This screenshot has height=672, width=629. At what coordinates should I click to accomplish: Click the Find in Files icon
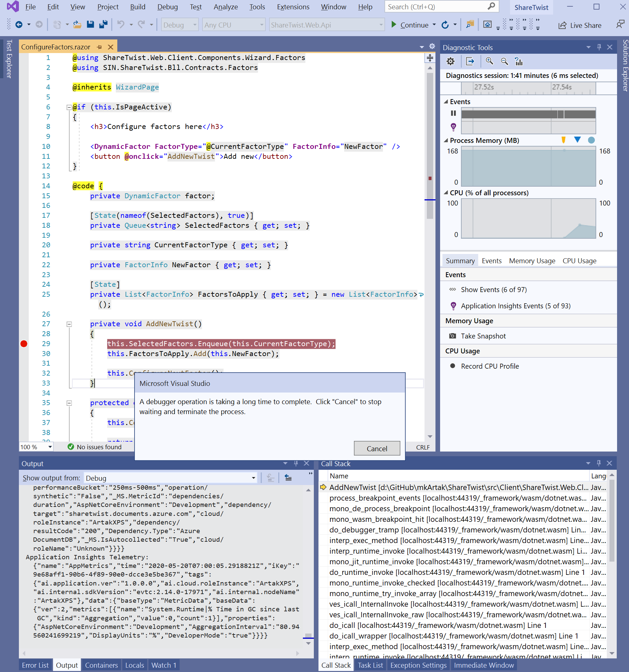(x=470, y=24)
